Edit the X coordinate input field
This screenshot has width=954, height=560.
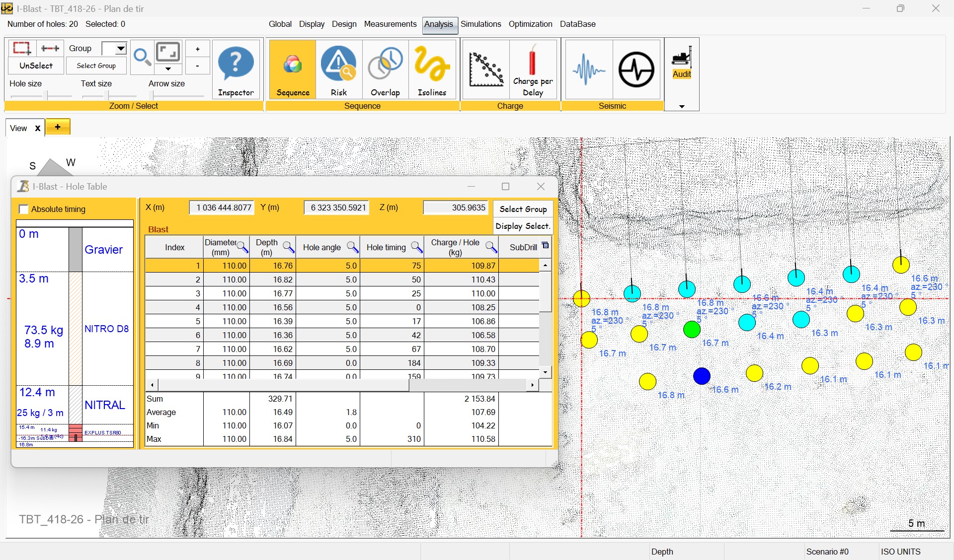click(x=221, y=208)
